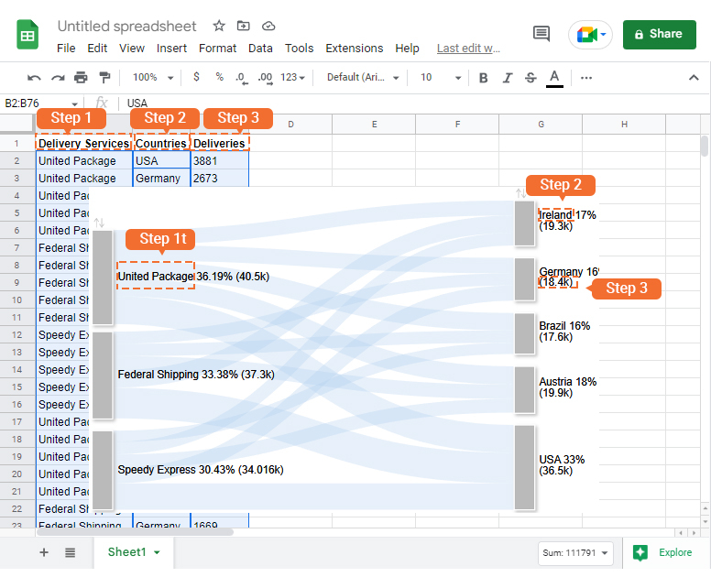
Task: Select the Delivery Services header cell
Action: pos(84,143)
